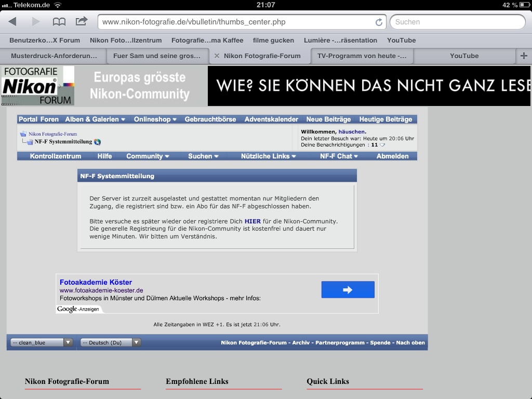Tap the Safari forward arrow
The width and height of the screenshot is (532, 399).
36,22
